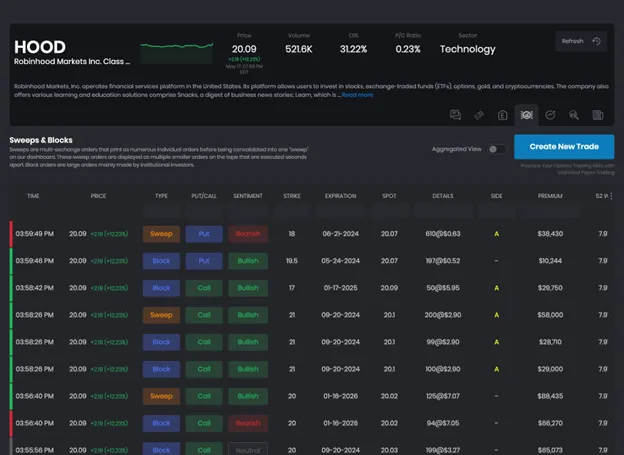Open the table three-dot column menu
This screenshot has height=455, width=624.
point(611,196)
